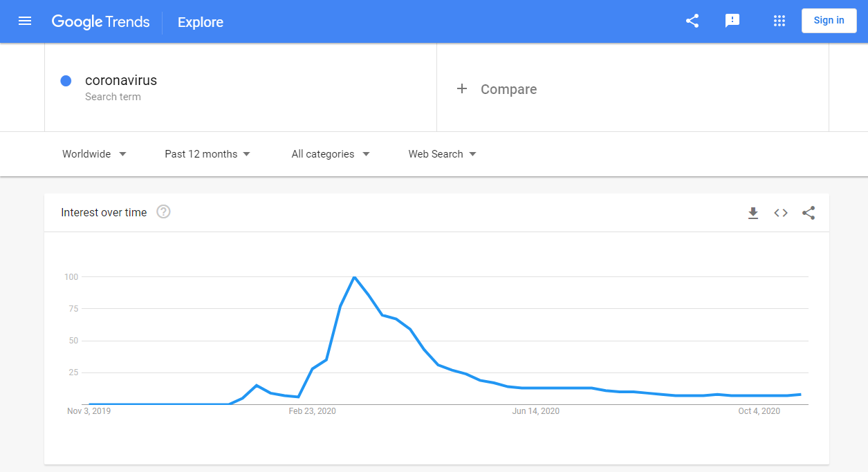Click the Compare field to add term

pos(633,88)
